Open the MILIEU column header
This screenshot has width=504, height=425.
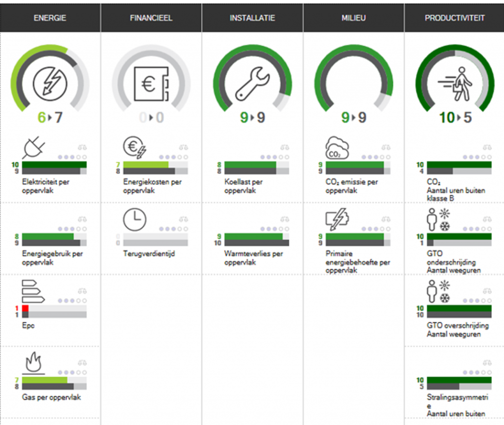[353, 18]
